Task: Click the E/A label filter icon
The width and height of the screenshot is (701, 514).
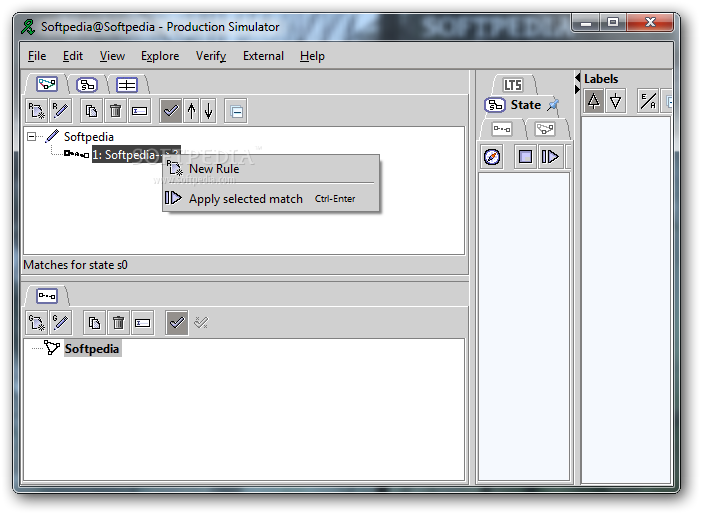Action: (x=648, y=101)
